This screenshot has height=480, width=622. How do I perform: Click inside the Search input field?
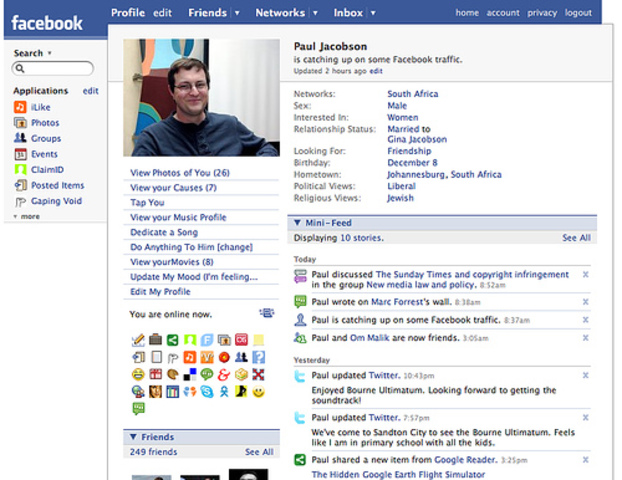click(53, 69)
